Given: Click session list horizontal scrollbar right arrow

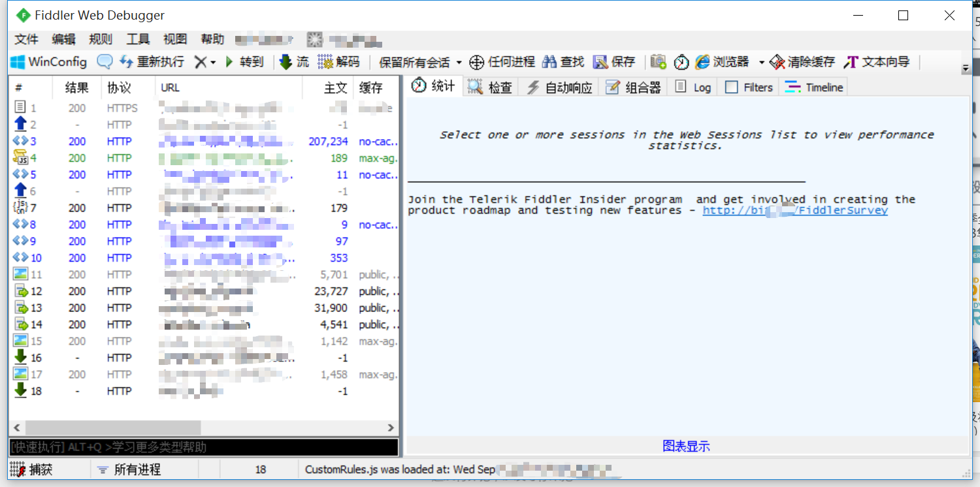Looking at the screenshot, I should tap(391, 428).
